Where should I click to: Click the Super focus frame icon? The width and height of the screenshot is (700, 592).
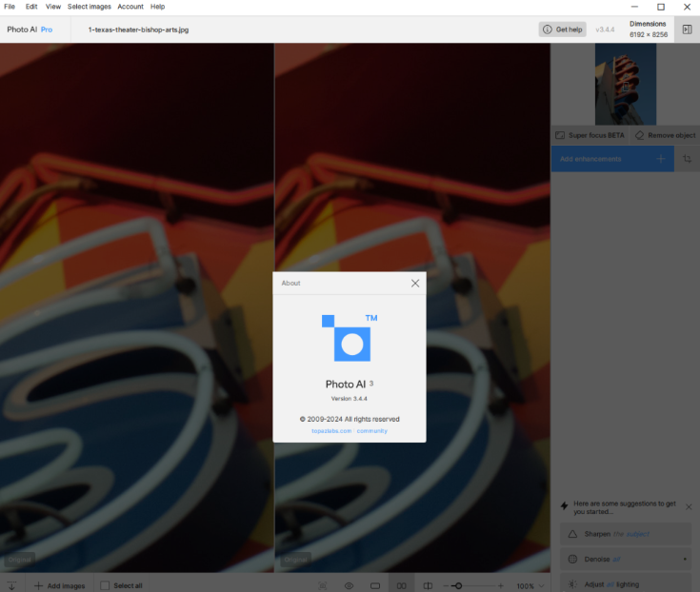click(560, 135)
